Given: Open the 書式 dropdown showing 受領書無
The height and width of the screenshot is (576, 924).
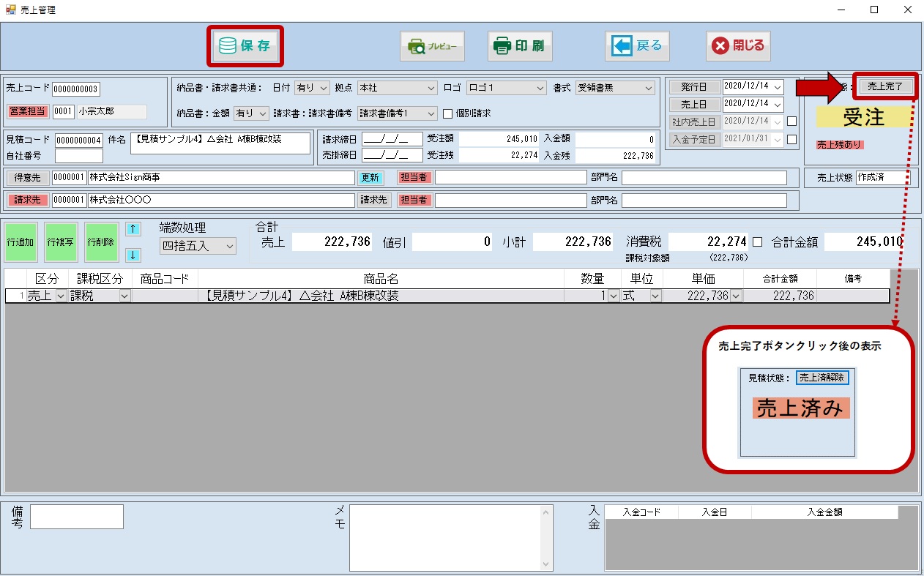Looking at the screenshot, I should [x=615, y=88].
